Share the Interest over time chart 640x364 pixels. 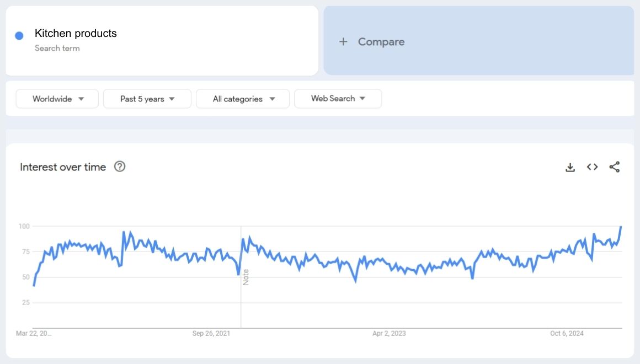[x=614, y=167]
